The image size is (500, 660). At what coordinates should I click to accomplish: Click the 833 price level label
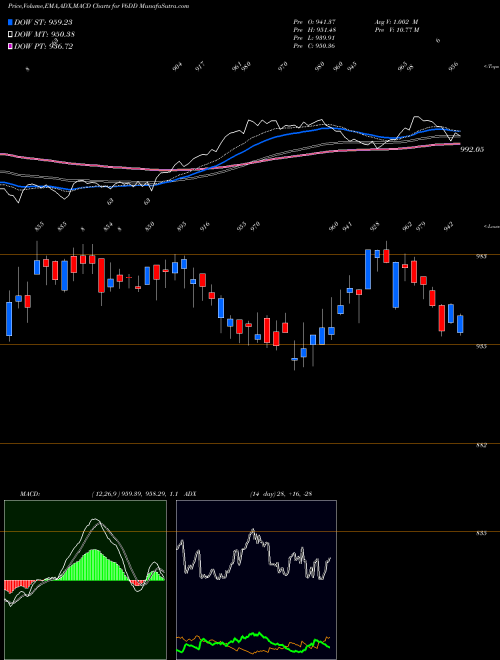(481, 533)
